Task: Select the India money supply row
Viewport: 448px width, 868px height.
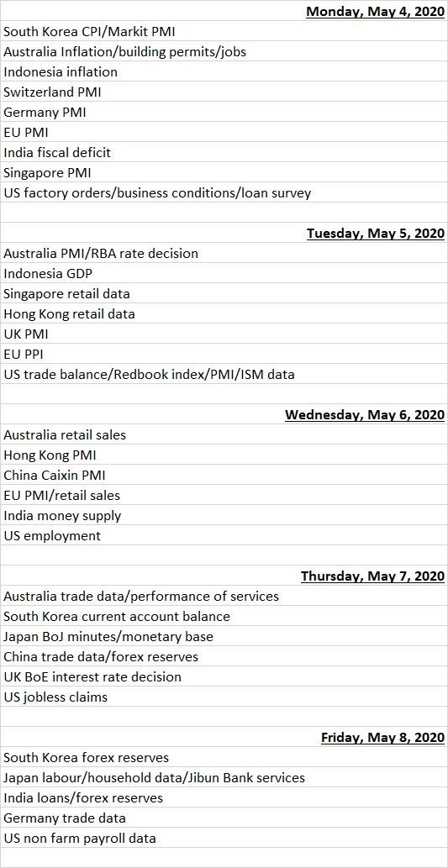Action: (224, 515)
